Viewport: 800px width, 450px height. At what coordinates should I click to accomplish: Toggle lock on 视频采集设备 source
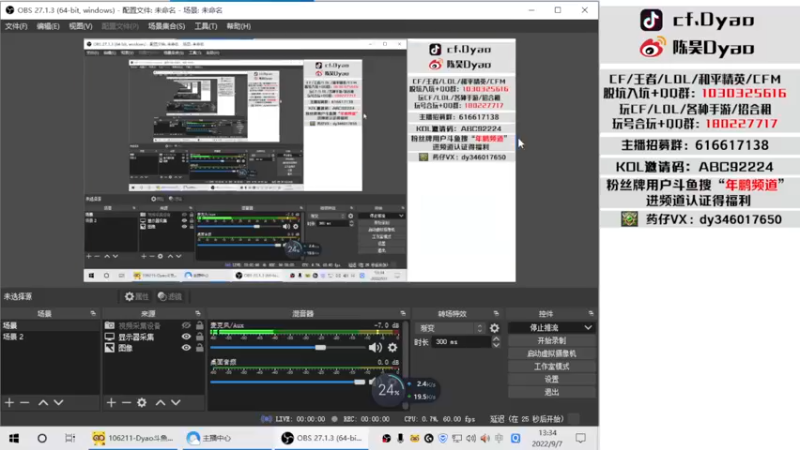pyautogui.click(x=199, y=326)
